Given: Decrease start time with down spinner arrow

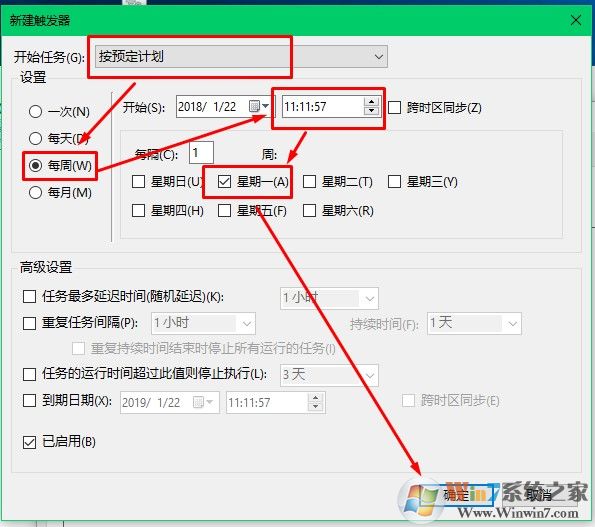Looking at the screenshot, I should click(x=371, y=110).
